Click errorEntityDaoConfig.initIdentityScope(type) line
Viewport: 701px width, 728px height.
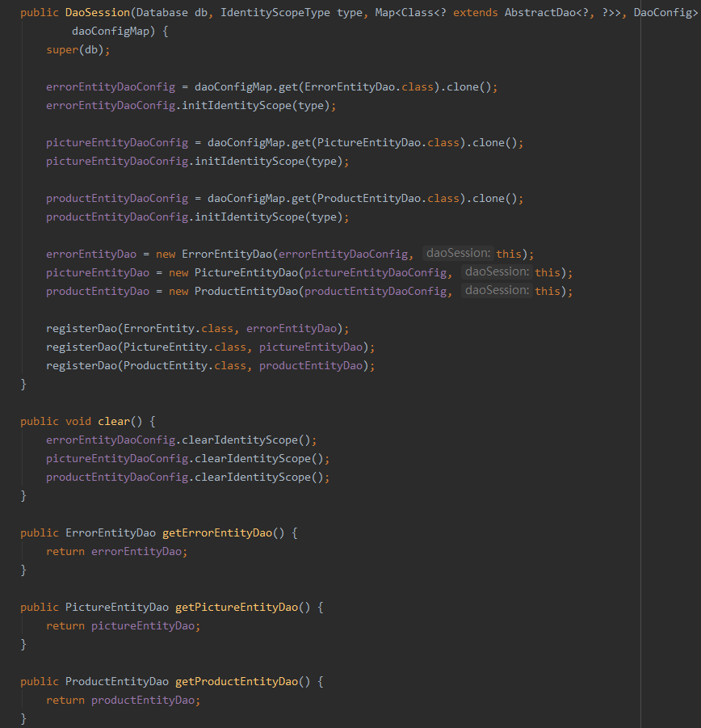click(191, 105)
